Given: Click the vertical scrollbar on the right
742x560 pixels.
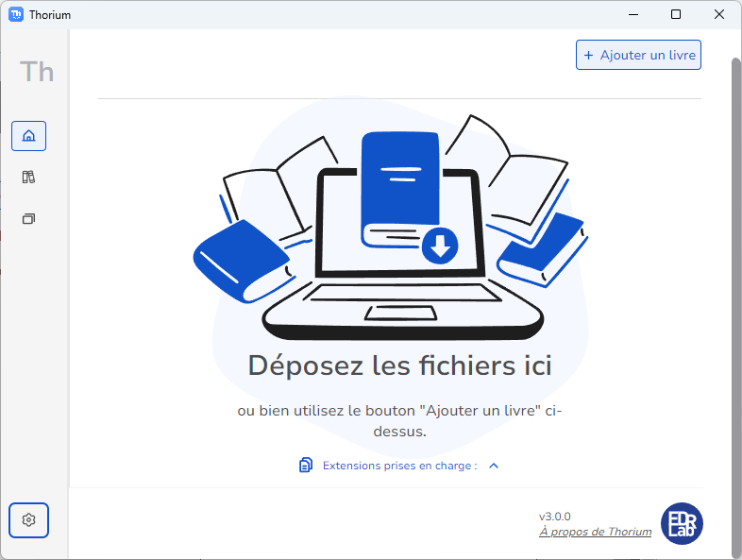Looking at the screenshot, I should pos(736,283).
